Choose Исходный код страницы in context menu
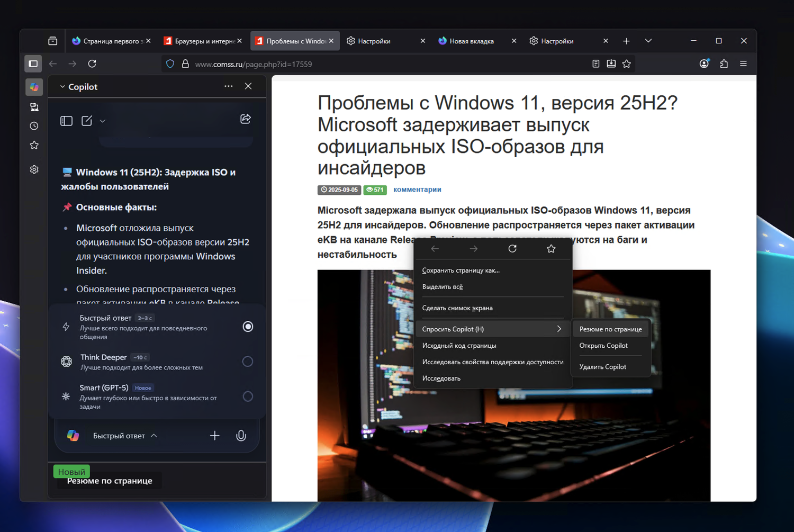The image size is (794, 532). pyautogui.click(x=493, y=346)
